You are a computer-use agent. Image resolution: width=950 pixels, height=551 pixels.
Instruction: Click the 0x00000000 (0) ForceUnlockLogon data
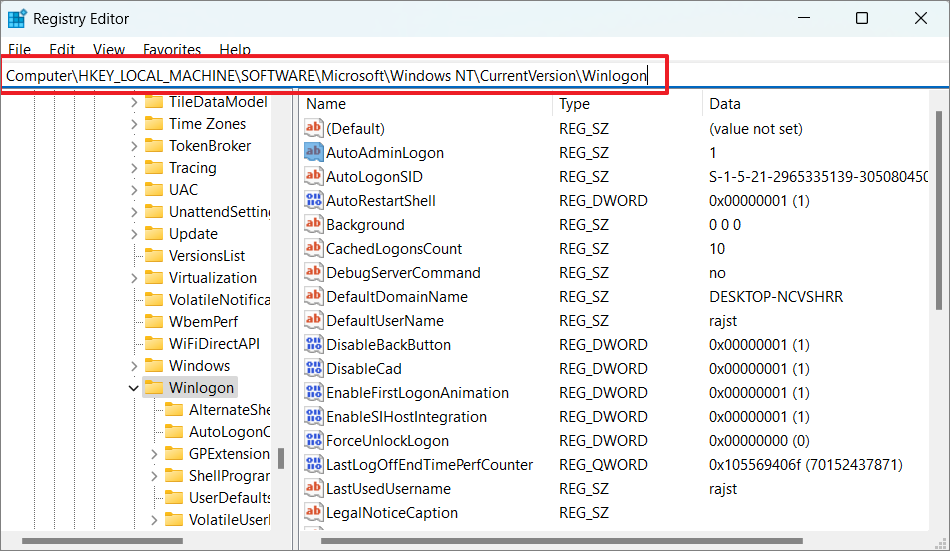click(759, 441)
